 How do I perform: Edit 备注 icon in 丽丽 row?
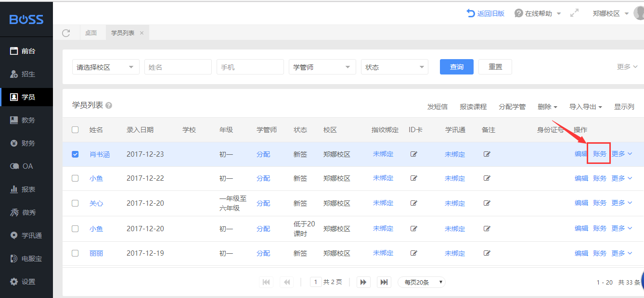(487, 253)
